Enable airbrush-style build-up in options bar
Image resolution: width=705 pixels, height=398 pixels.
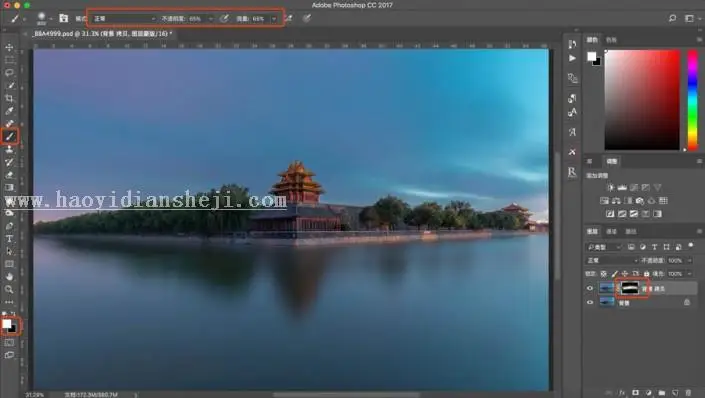point(288,18)
